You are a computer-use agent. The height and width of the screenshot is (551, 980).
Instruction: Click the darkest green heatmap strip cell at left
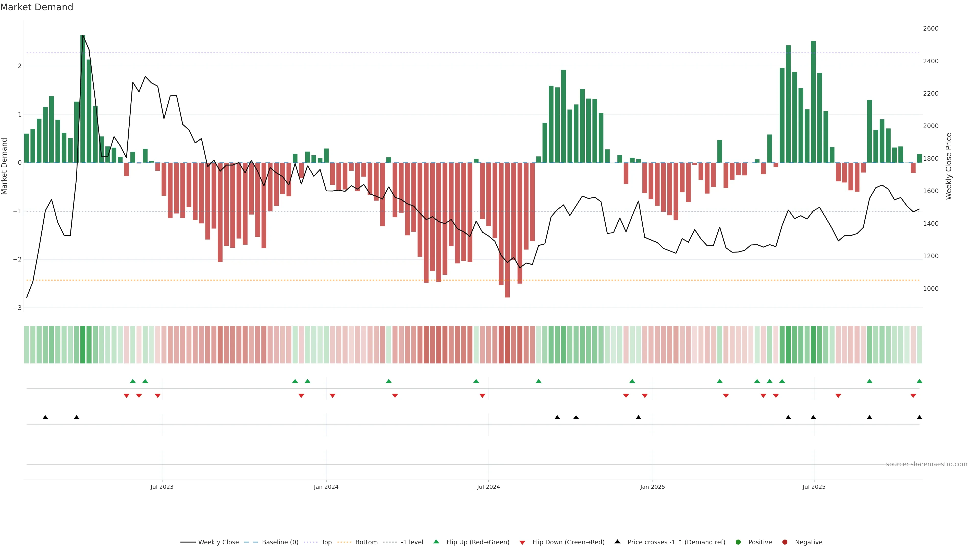(x=83, y=345)
